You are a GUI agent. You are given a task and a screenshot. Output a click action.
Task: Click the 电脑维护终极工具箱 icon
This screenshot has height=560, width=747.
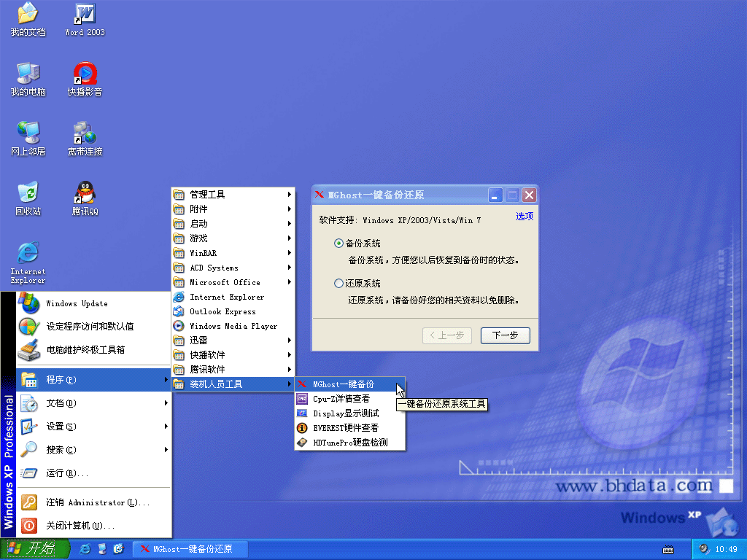click(28, 350)
